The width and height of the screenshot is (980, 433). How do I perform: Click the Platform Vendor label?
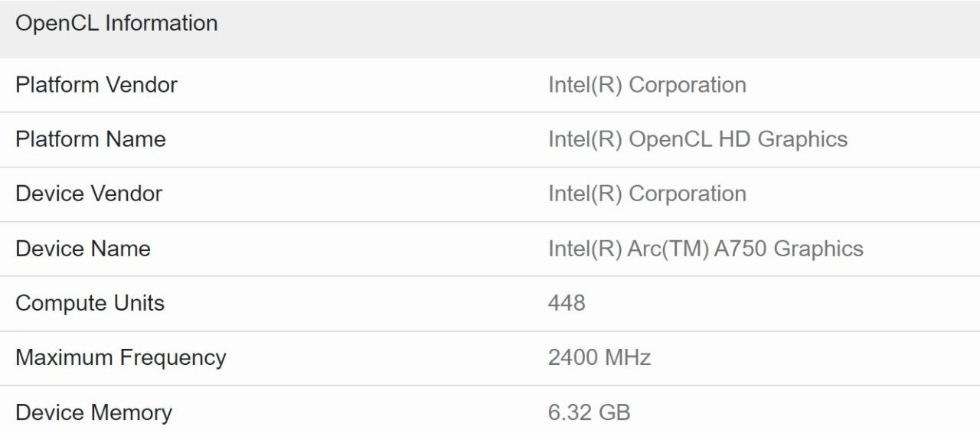(96, 84)
